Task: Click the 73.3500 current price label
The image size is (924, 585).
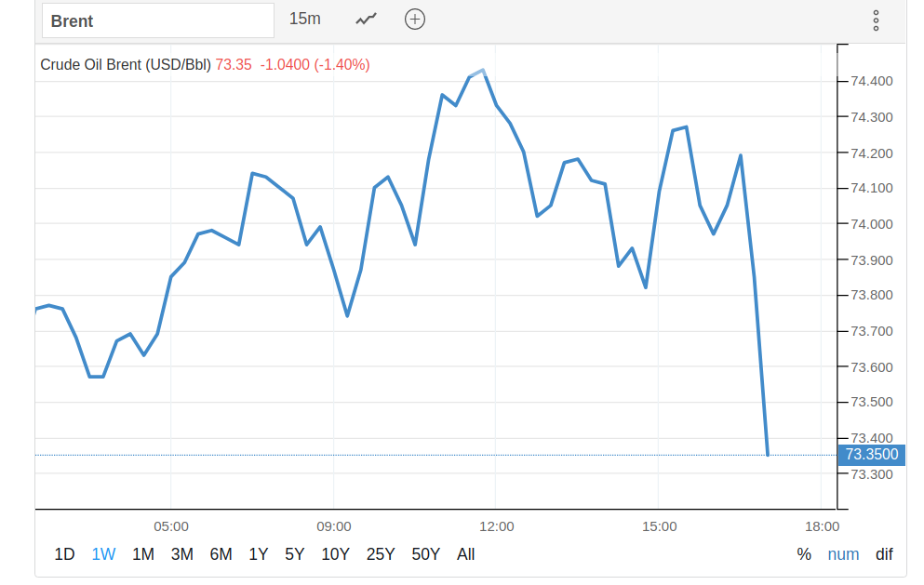Action: tap(872, 455)
